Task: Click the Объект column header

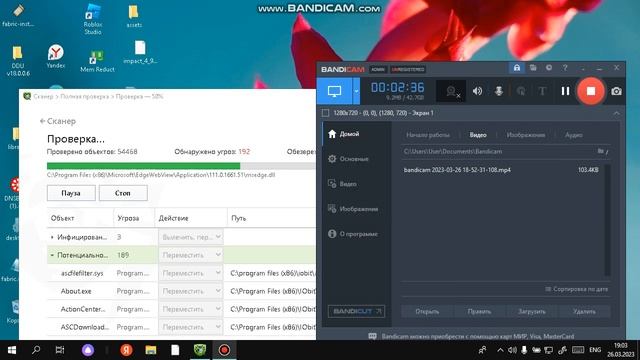Action: 80,218
